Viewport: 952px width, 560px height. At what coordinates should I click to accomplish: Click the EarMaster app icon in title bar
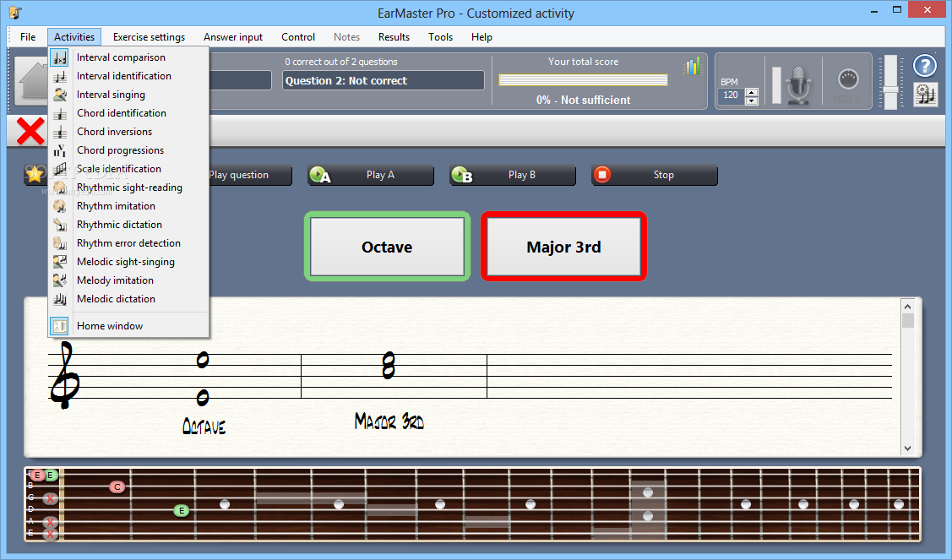point(15,12)
